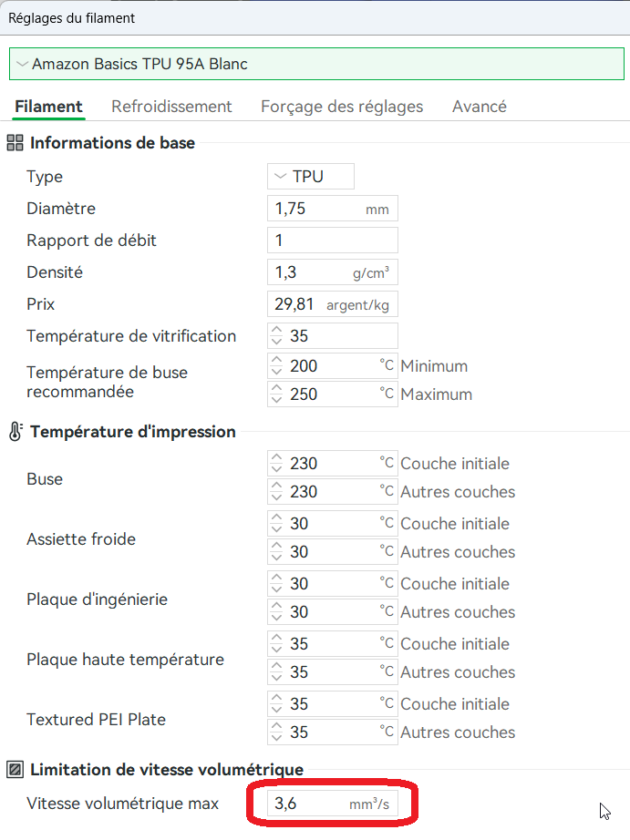
Task: Click the Rapport de débit input field
Action: (333, 240)
